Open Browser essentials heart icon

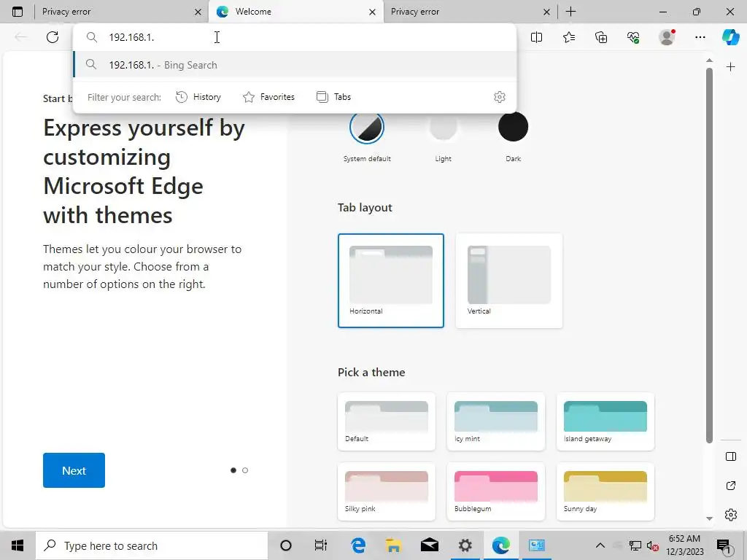click(633, 37)
